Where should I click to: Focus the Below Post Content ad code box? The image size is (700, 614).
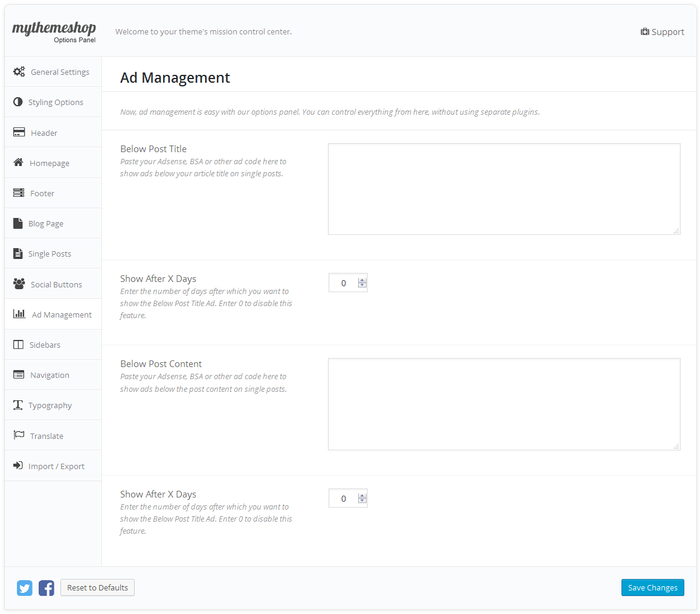504,404
